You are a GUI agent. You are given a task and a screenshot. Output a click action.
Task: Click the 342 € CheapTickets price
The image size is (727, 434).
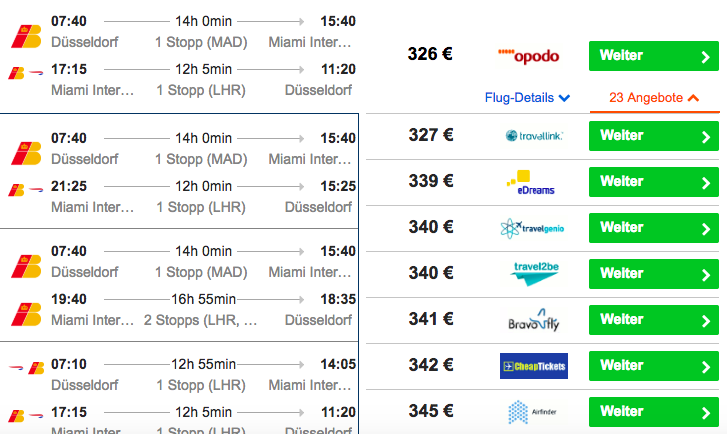(x=431, y=365)
